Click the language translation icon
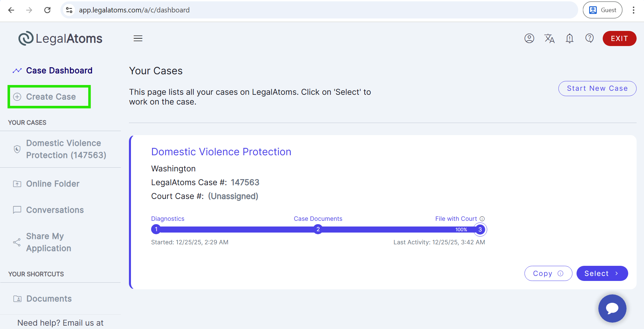Screen dimensions: 644x329 549,38
